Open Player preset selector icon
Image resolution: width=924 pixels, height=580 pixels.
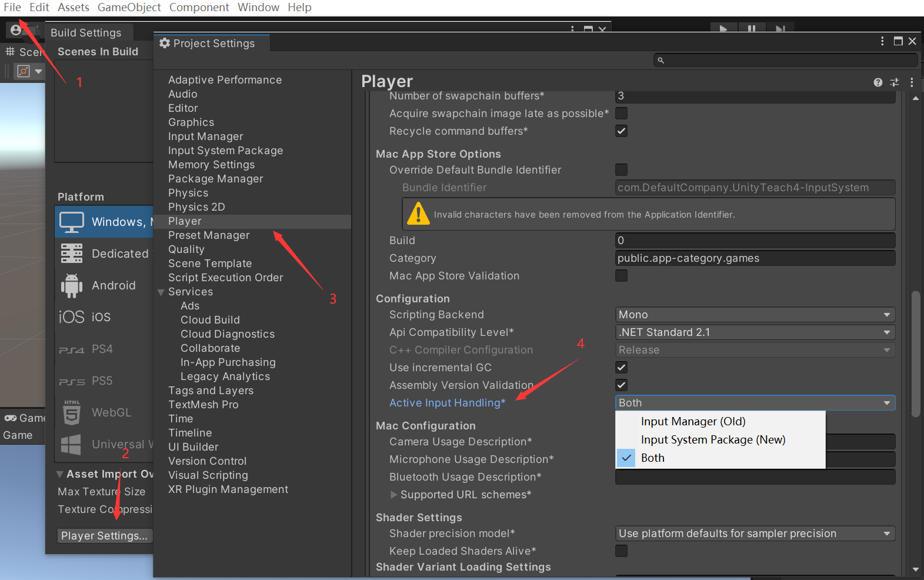pyautogui.click(x=895, y=82)
